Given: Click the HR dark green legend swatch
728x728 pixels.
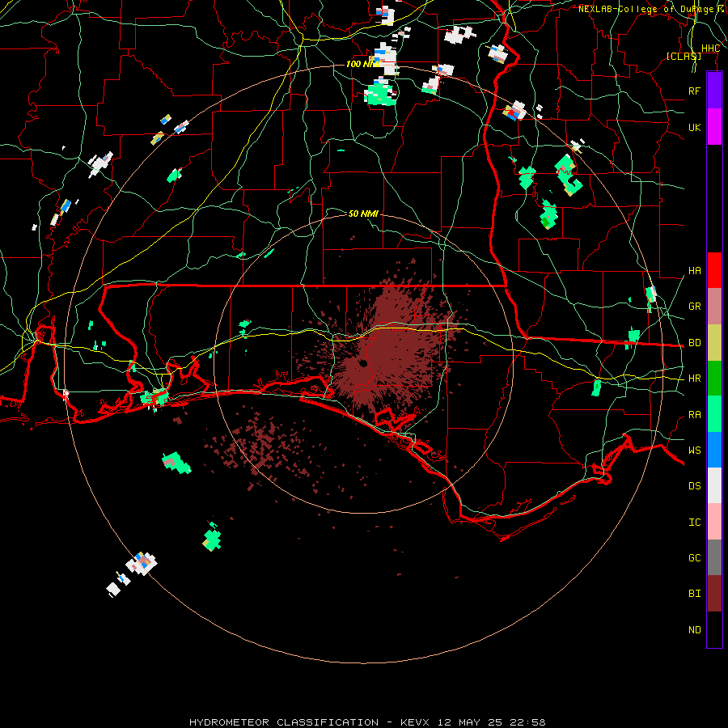Looking at the screenshot, I should click(x=714, y=378).
